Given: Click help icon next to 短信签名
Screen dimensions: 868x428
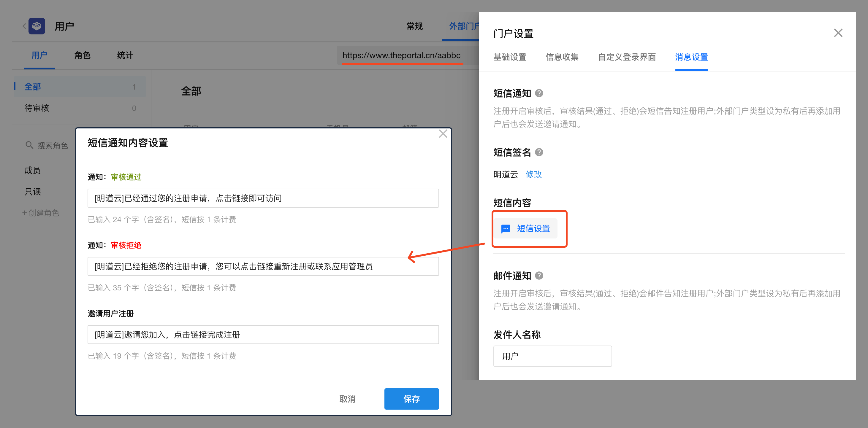Looking at the screenshot, I should point(539,152).
